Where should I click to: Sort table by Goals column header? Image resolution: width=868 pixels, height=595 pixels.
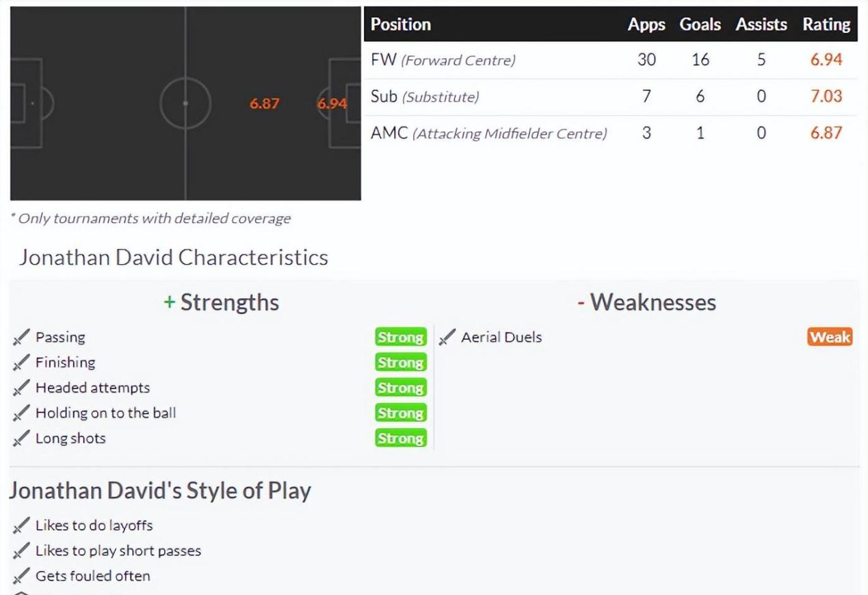tap(700, 25)
